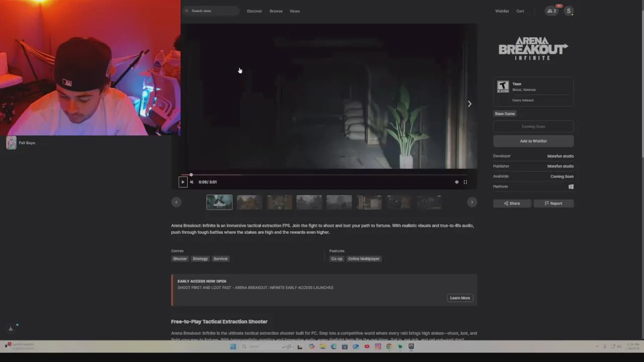Click the Report button
Screen dimensions: 644x362
point(553,204)
